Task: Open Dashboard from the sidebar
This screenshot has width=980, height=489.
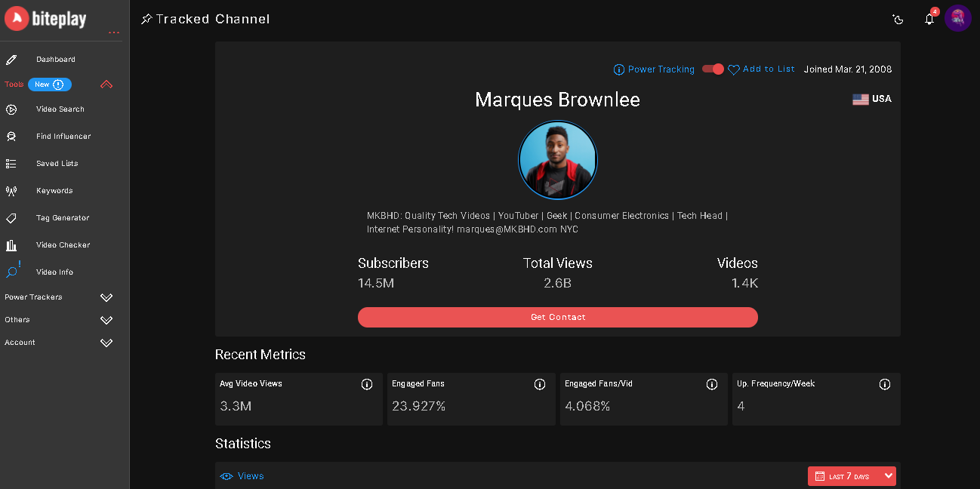Action: [56, 60]
